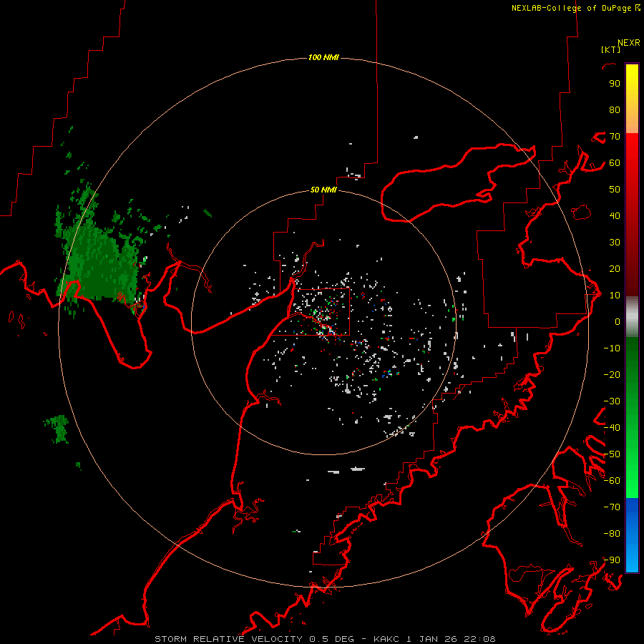
Task: Click the 0 value on the velocity scale
Action: (x=618, y=322)
